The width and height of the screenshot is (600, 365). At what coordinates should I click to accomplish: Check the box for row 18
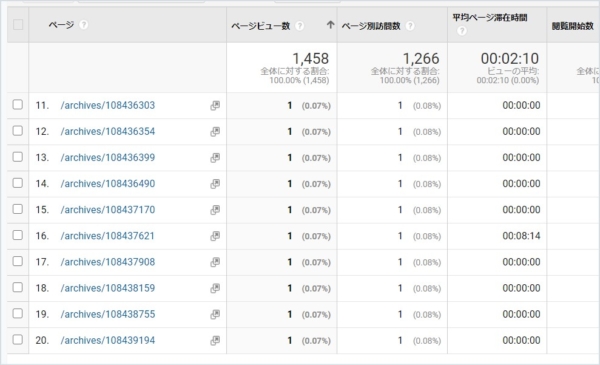[x=18, y=287]
